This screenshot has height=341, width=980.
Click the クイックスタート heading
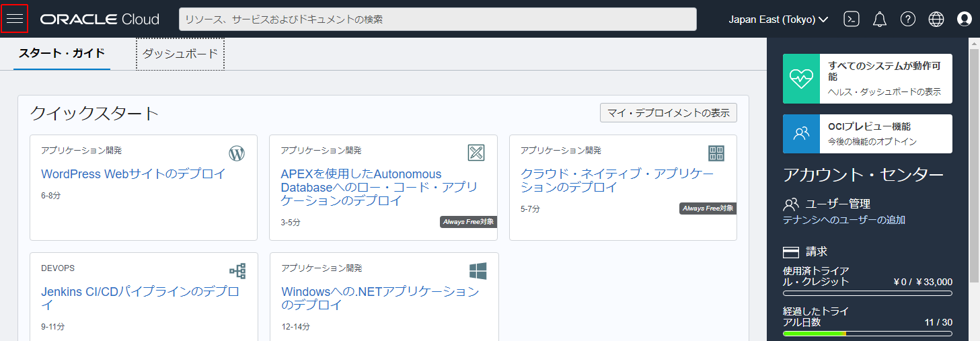click(x=94, y=113)
